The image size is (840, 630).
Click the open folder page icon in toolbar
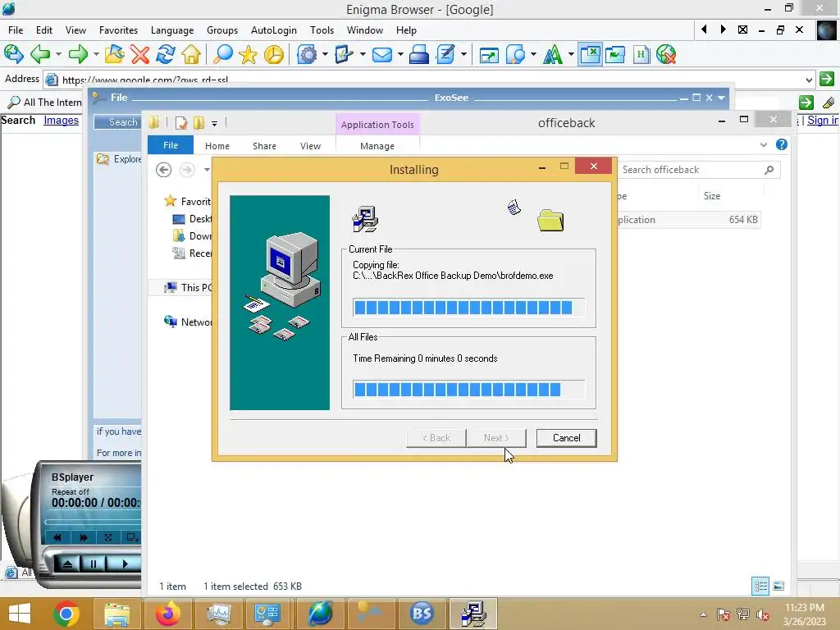pyautogui.click(x=114, y=55)
